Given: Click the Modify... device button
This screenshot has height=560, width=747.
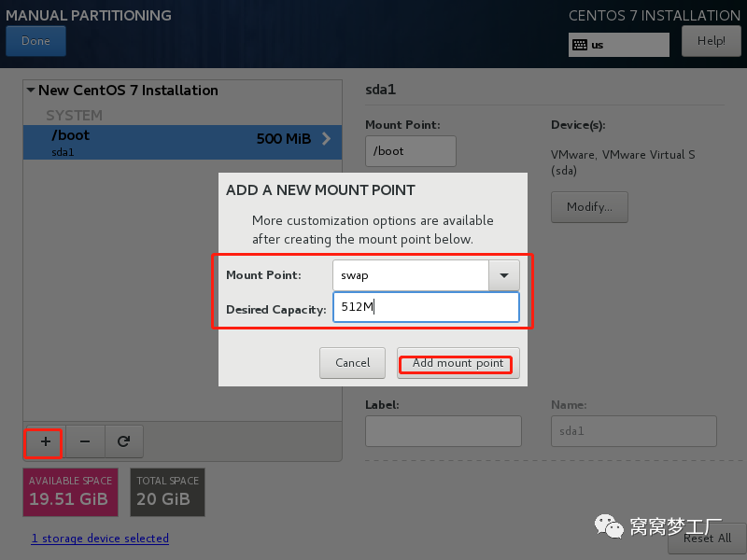Looking at the screenshot, I should click(x=589, y=207).
